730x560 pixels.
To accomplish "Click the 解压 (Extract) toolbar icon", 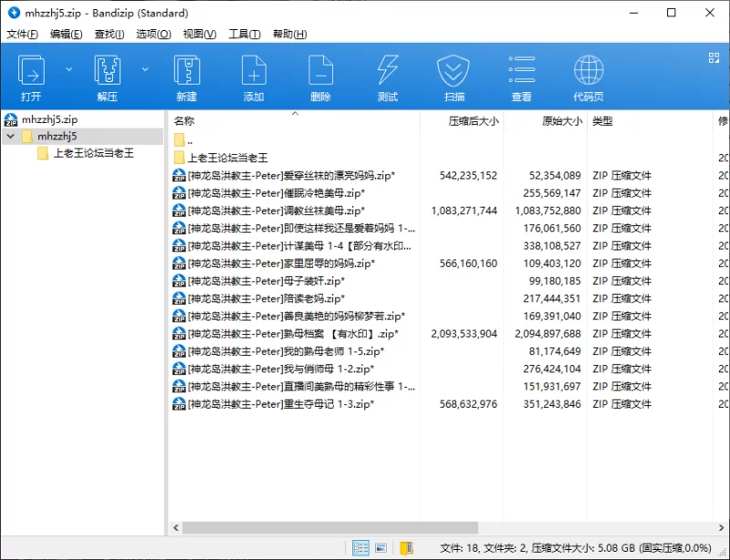I will click(x=108, y=71).
